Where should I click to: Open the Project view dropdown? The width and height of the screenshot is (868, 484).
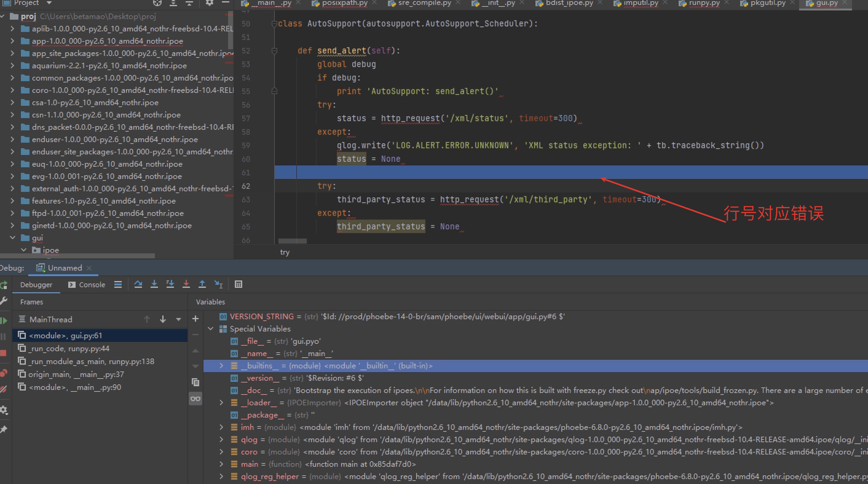pos(49,3)
